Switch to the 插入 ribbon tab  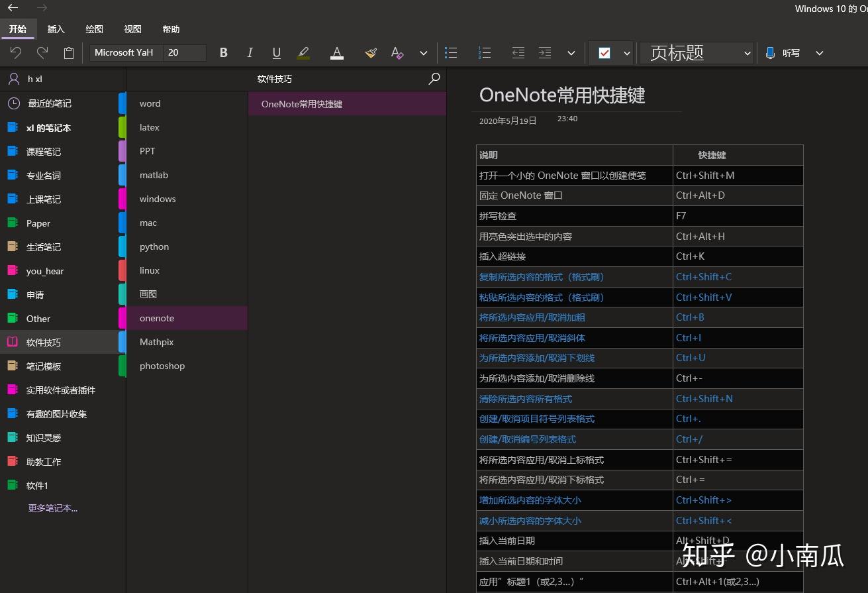pos(56,29)
